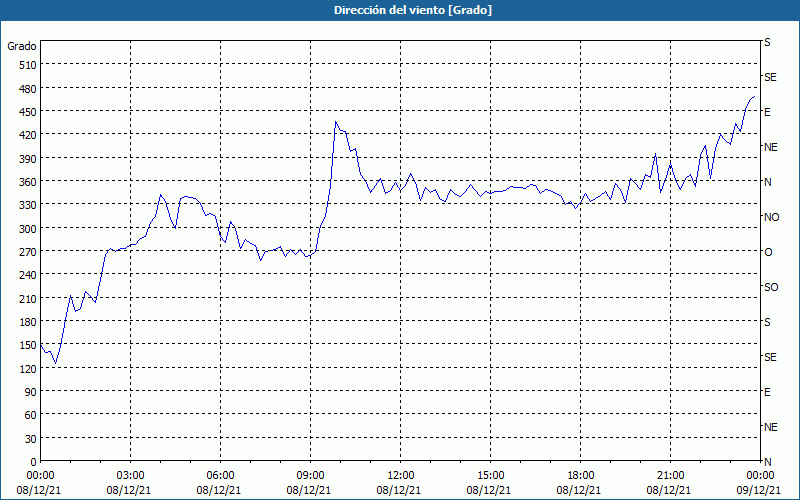Click the 'Dirección del viento [Grado]' chart title
800x500 pixels.
coord(413,10)
